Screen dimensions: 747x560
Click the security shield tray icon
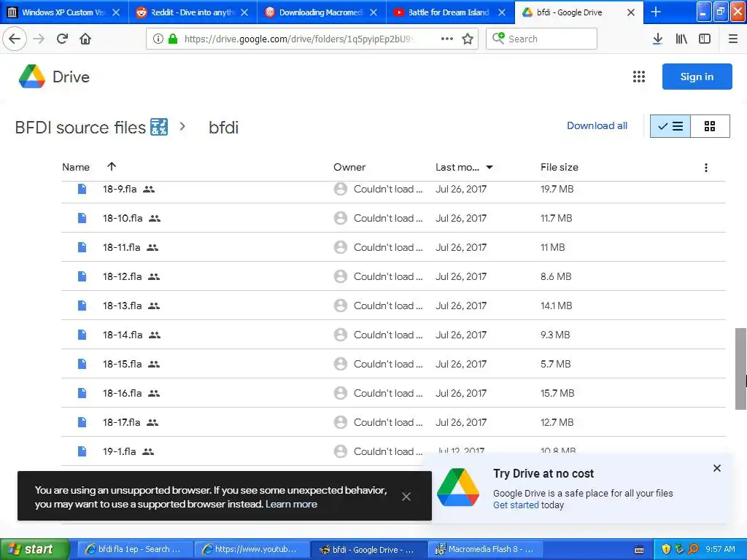pos(666,549)
